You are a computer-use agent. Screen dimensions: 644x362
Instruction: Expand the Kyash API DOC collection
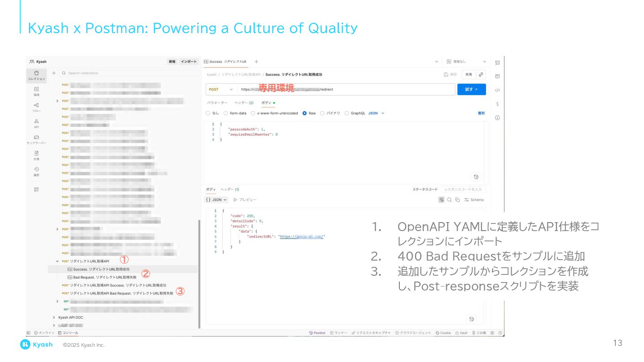(54, 318)
